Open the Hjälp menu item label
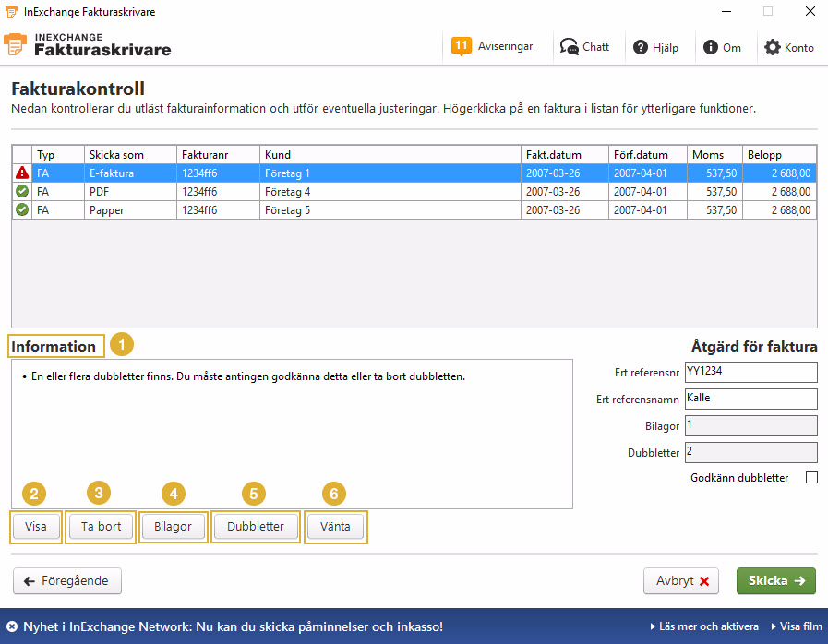The width and height of the screenshot is (828, 644). (x=666, y=48)
